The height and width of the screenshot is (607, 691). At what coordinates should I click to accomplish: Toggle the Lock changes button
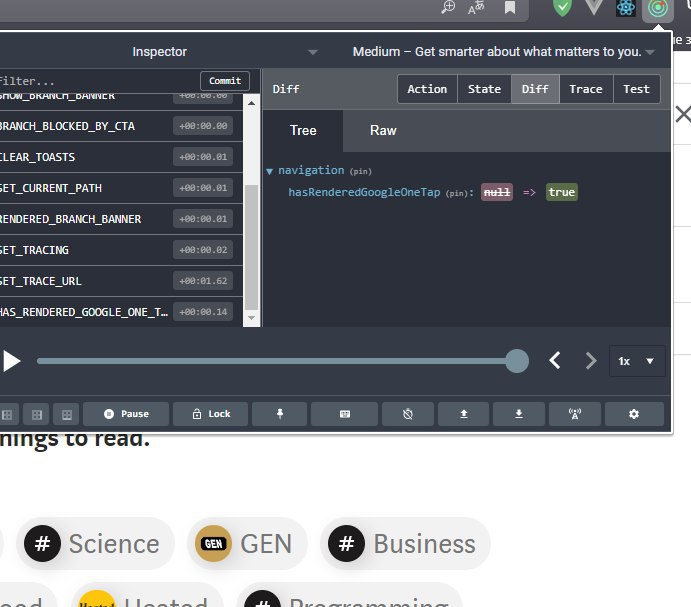211,414
